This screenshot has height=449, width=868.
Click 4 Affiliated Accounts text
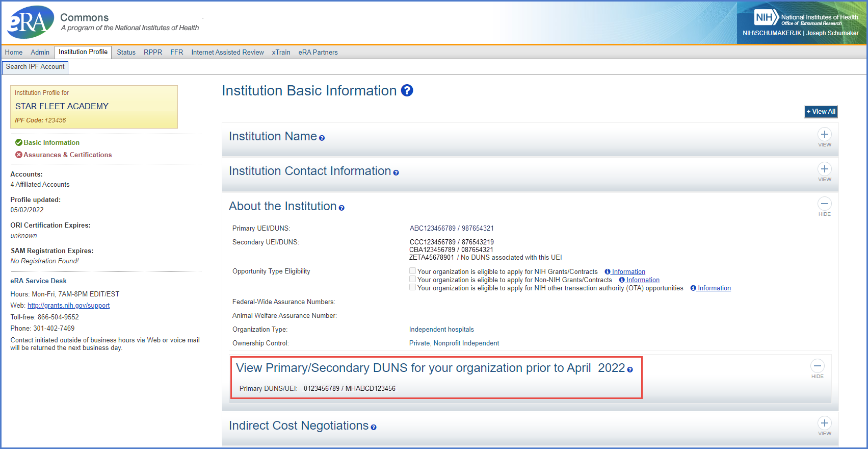(40, 185)
